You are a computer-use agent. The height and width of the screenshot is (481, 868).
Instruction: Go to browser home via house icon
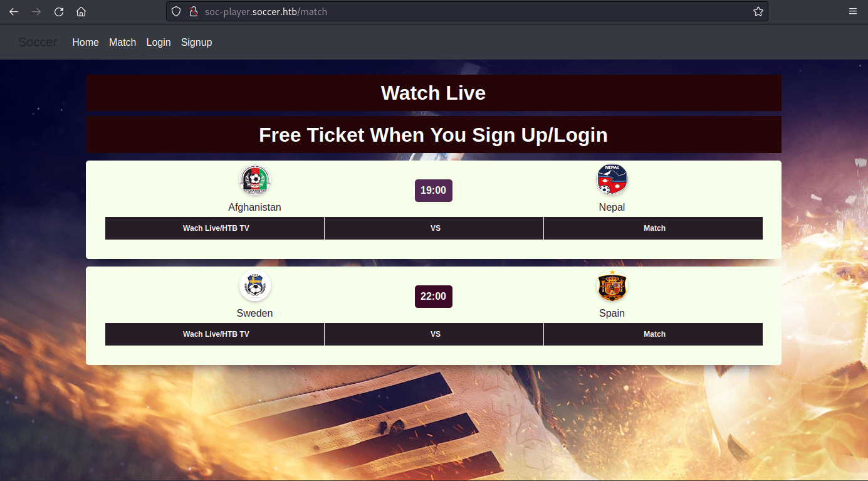click(81, 11)
